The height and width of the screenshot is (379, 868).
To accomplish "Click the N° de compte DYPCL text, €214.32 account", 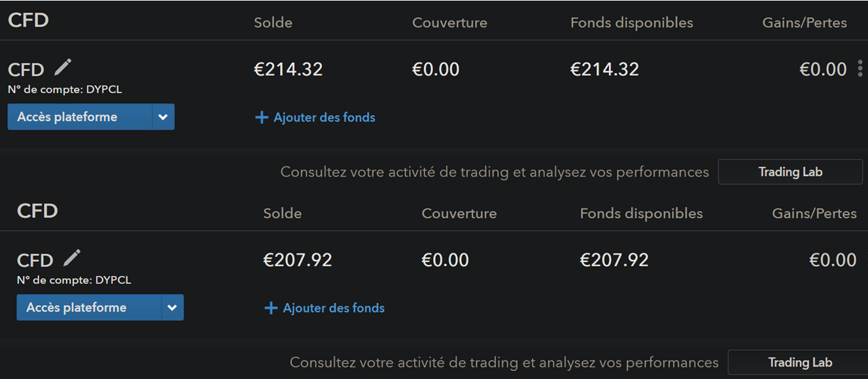I will coord(65,90).
